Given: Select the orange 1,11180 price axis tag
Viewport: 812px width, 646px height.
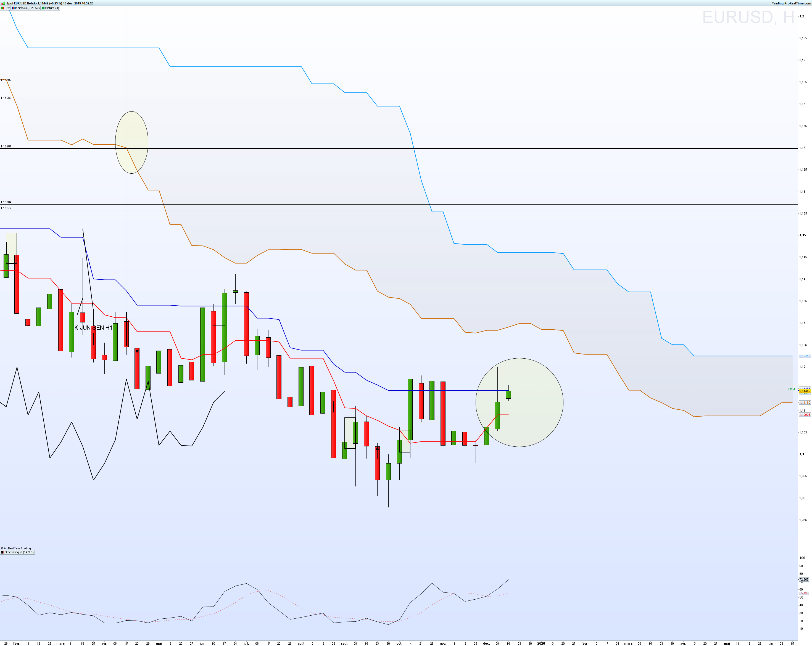Looking at the screenshot, I should pos(805,403).
